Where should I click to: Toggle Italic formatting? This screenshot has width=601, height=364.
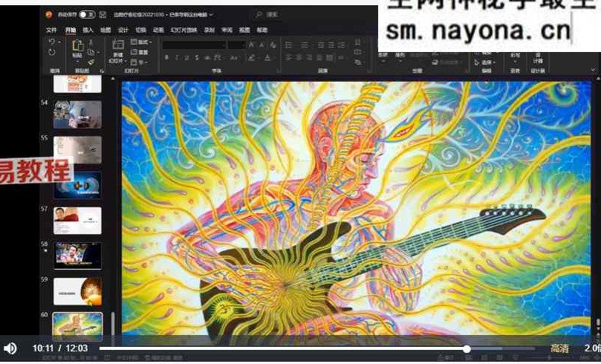(176, 58)
